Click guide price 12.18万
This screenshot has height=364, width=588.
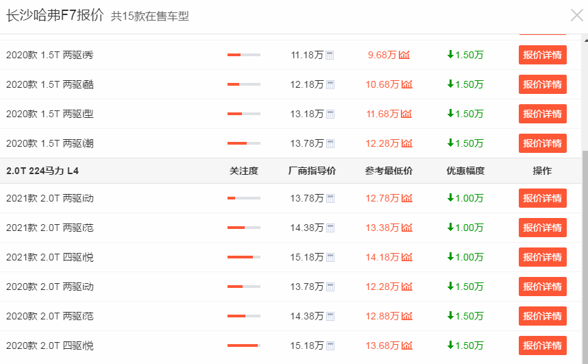click(x=307, y=85)
